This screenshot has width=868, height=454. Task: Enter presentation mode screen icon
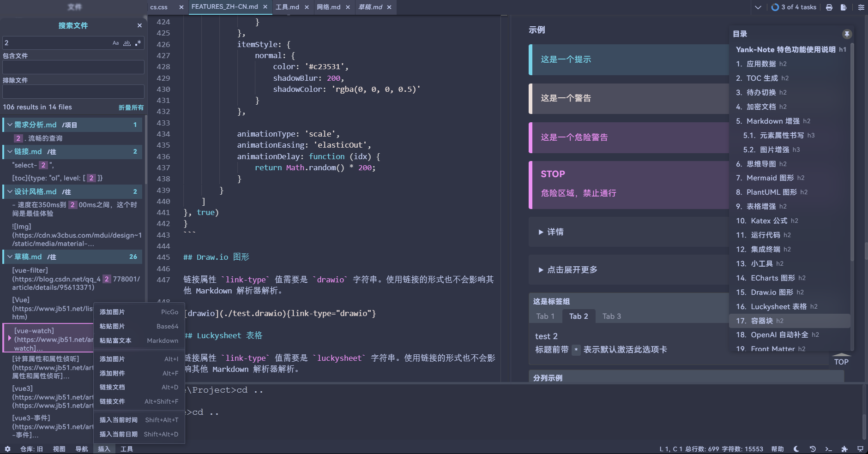[x=860, y=449]
